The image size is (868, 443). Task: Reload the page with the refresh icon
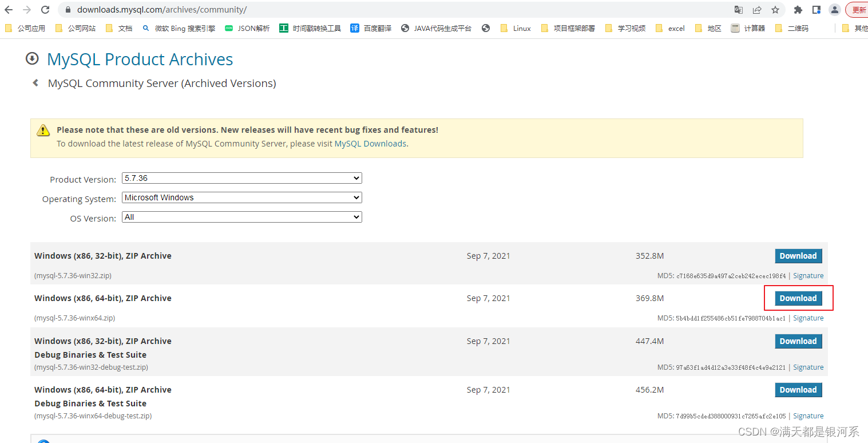click(45, 10)
